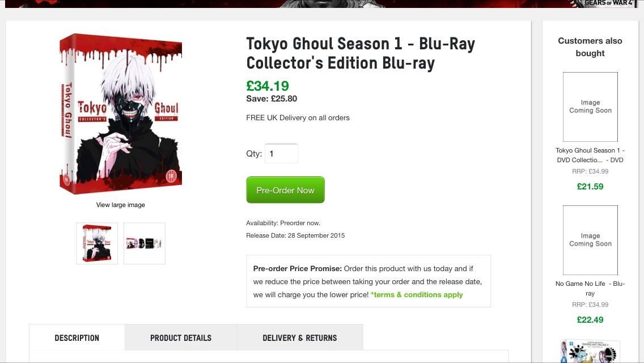
Task: Click the £22.49 price under No Game No Life
Action: (590, 320)
